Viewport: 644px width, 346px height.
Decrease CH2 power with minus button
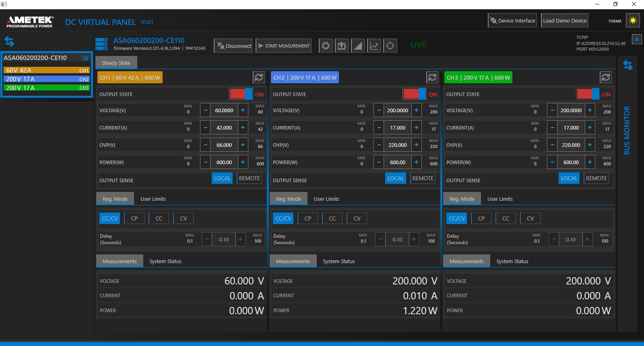(x=379, y=162)
